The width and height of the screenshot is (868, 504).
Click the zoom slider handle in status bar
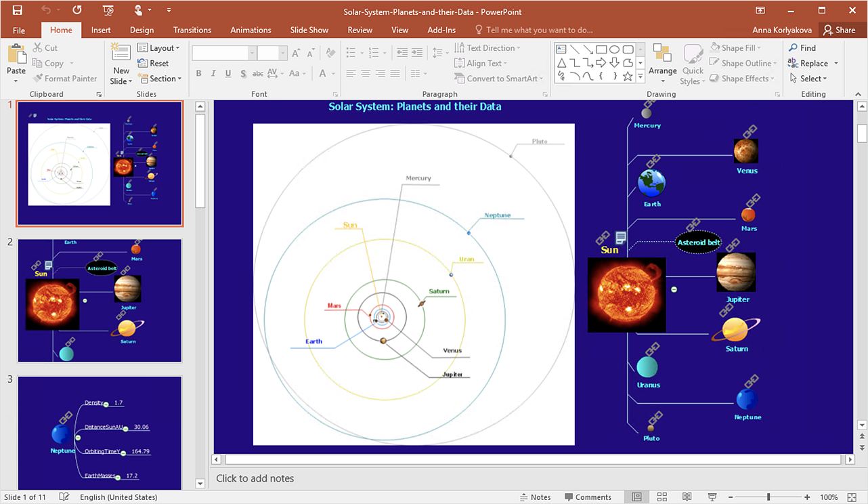(x=768, y=497)
